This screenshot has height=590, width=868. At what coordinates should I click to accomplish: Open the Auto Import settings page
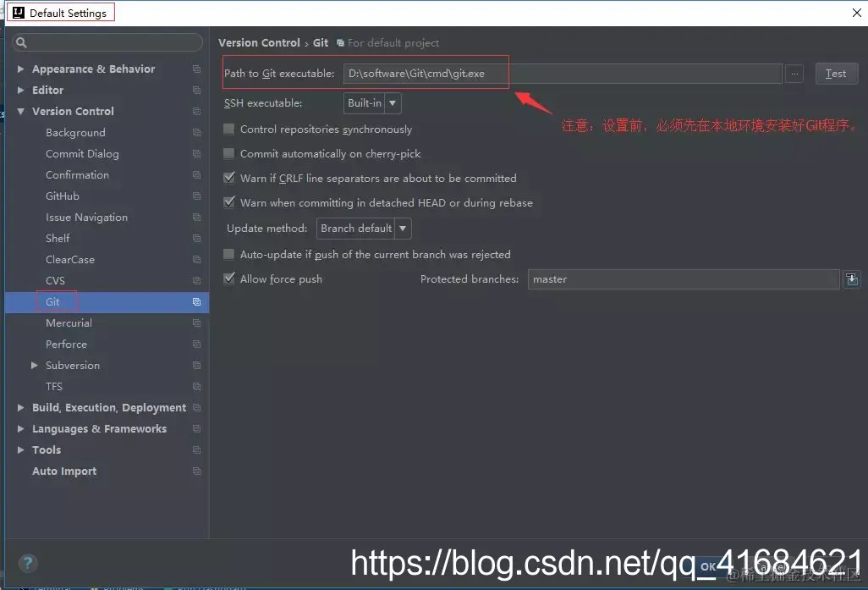tap(64, 471)
